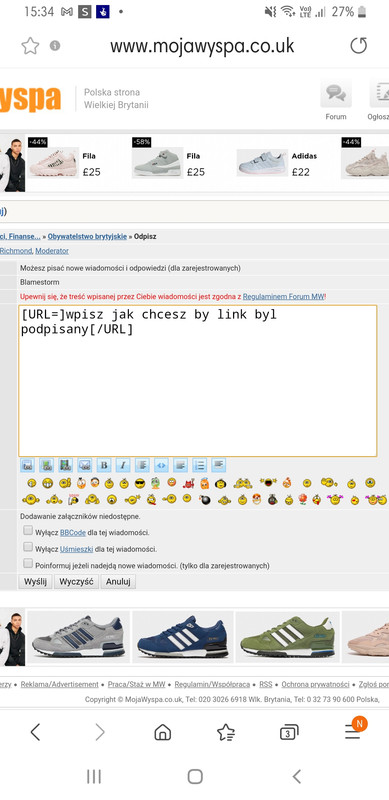Open the Forum speech-bubble icon
This screenshot has height=800, width=389.
336,93
